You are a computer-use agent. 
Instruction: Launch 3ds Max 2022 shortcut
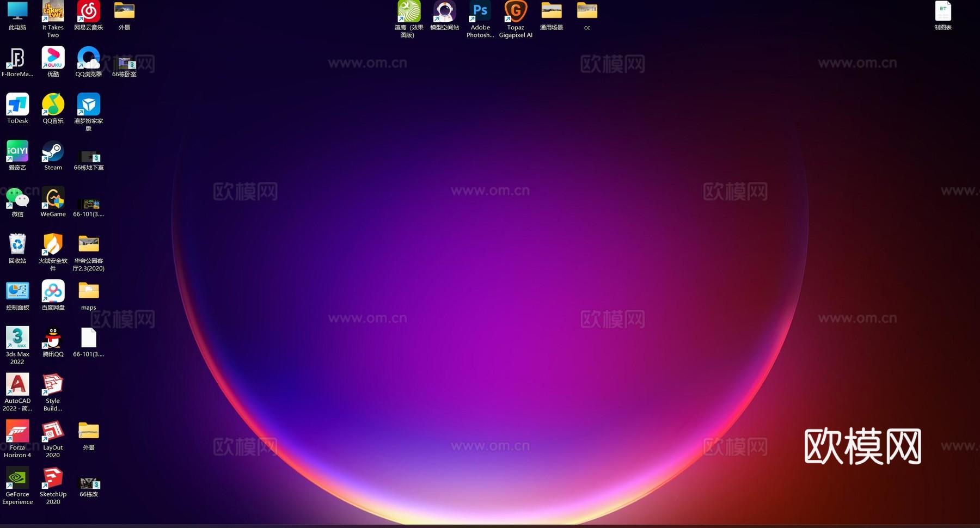tap(17, 338)
